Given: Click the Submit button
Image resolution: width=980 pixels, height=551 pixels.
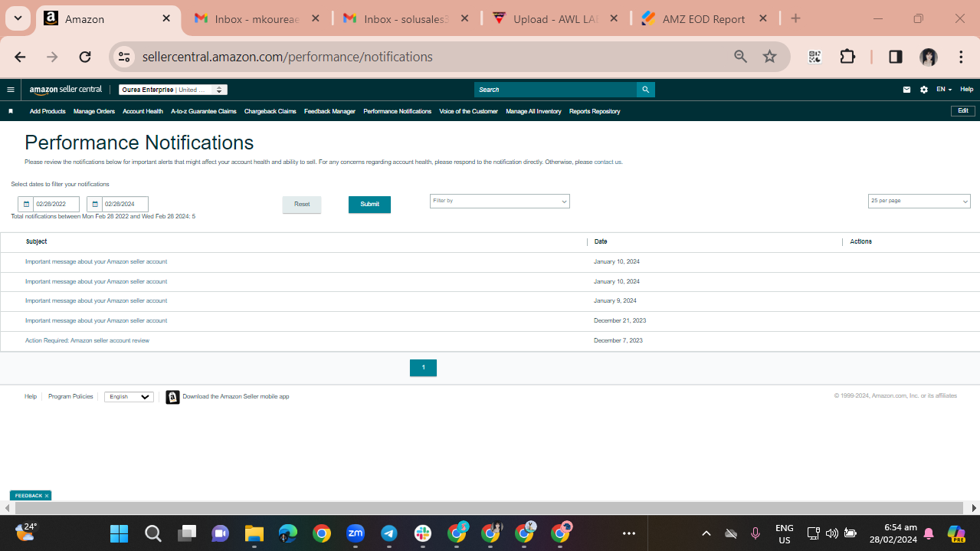Looking at the screenshot, I should pos(369,205).
